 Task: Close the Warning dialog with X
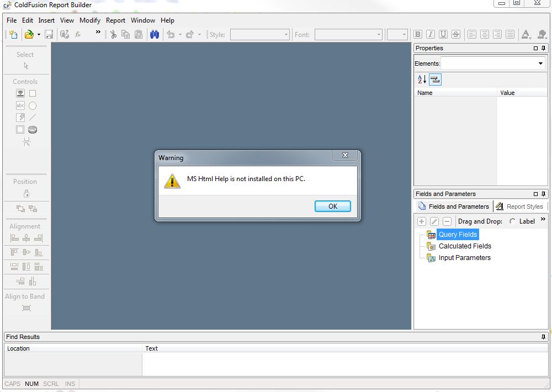(x=345, y=155)
